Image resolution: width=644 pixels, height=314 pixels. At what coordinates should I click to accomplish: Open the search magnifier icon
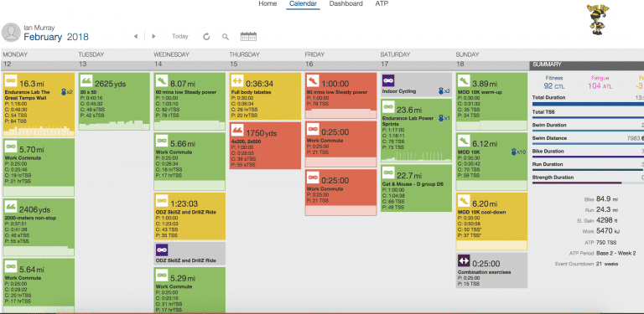tap(225, 37)
